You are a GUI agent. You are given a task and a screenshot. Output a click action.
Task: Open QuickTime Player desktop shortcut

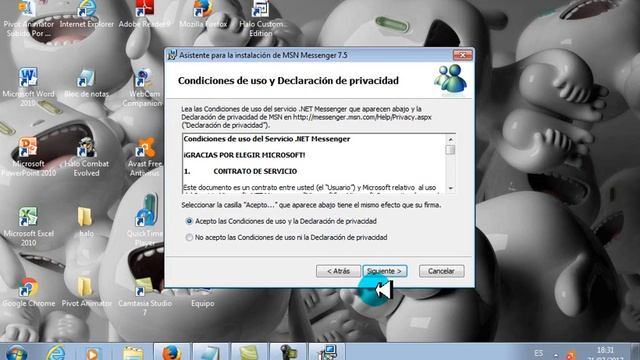[144, 220]
